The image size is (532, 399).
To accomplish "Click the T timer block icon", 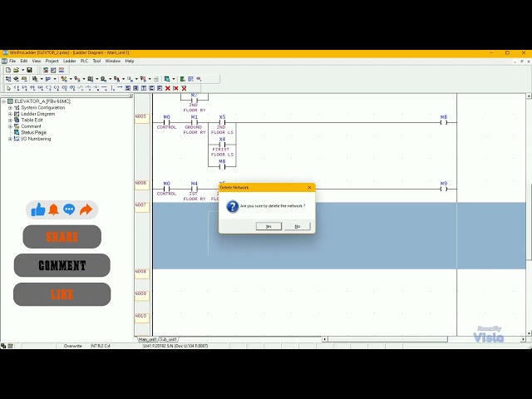I will click(144, 88).
